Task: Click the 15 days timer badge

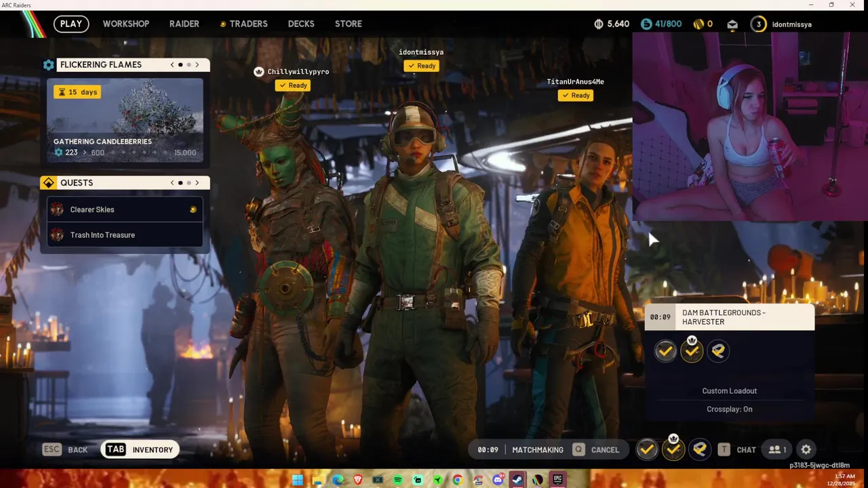Action: [77, 92]
